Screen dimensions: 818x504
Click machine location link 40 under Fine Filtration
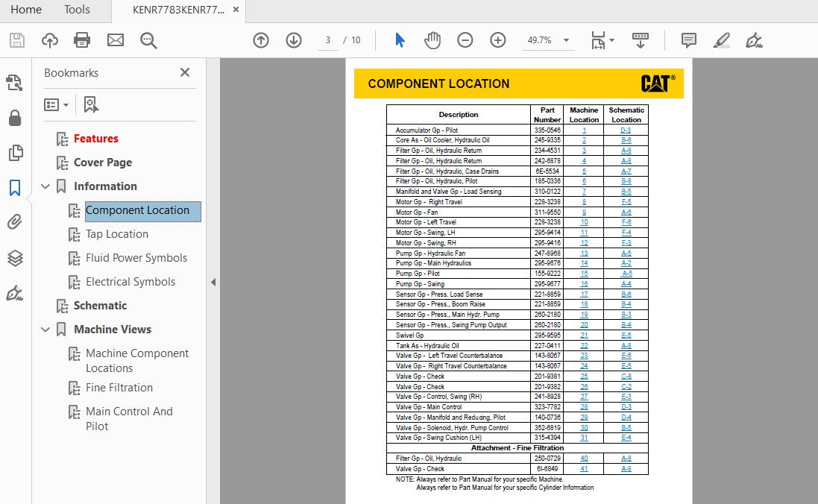[x=584, y=459]
